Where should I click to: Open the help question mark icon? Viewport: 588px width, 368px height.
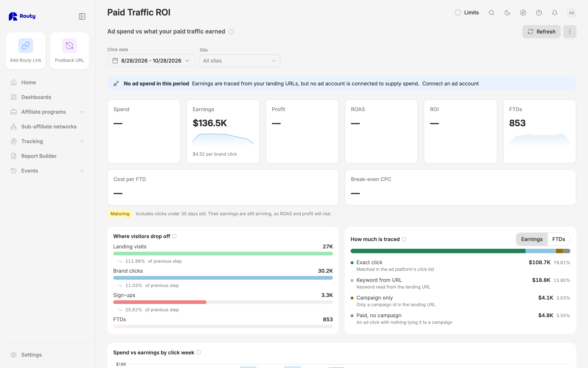(x=539, y=13)
